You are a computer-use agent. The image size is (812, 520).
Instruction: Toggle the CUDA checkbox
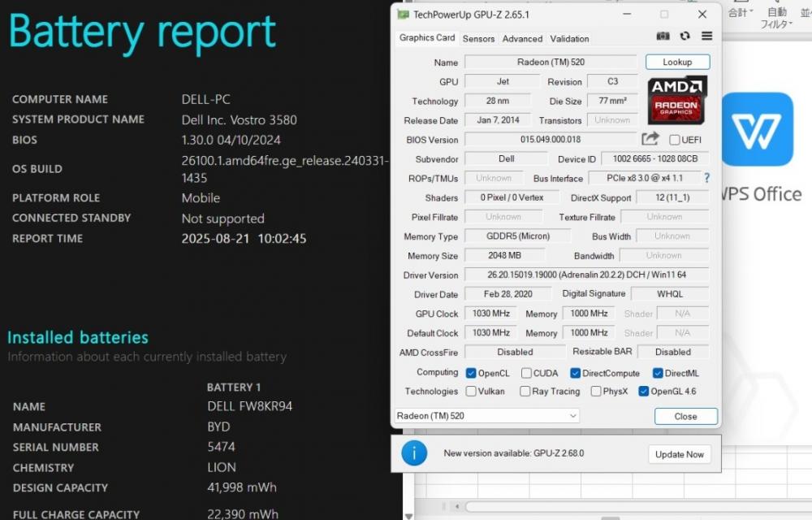point(526,373)
